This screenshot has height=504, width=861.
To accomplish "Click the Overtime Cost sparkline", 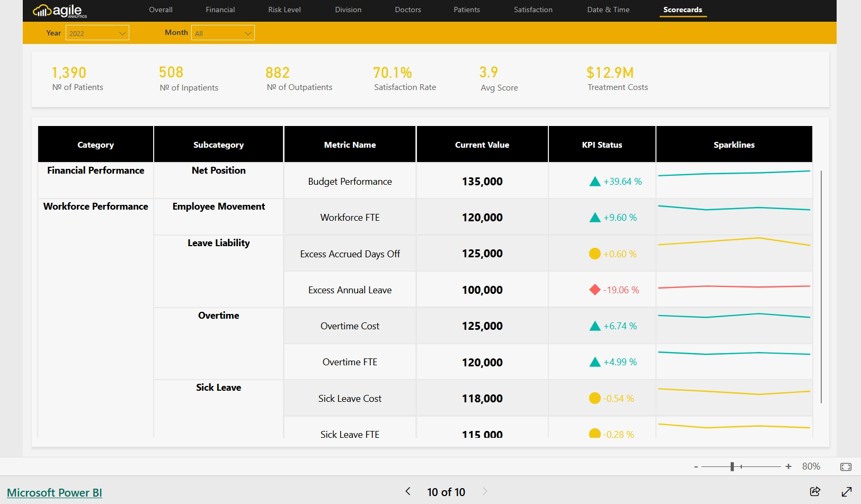I will point(734,316).
